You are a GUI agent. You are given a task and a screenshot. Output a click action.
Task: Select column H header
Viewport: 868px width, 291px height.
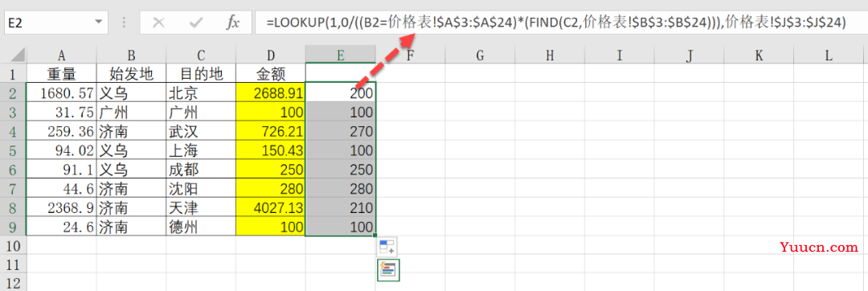click(x=550, y=55)
